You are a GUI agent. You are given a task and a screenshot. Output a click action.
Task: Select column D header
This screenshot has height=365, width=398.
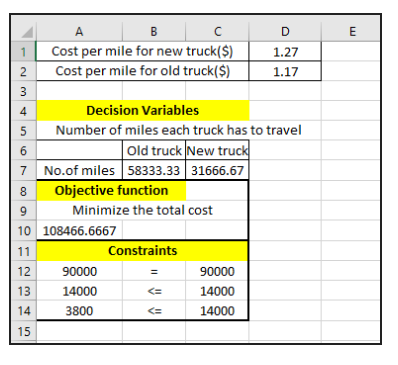[285, 32]
